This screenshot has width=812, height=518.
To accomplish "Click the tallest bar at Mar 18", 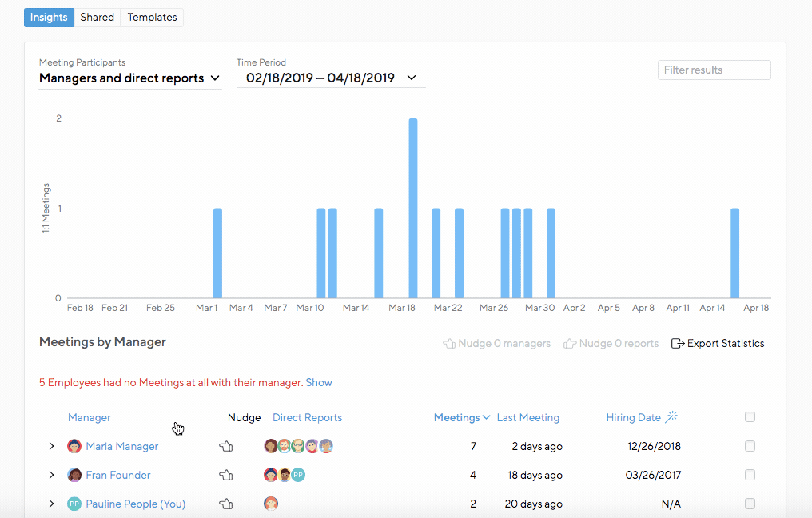I will click(x=413, y=208).
